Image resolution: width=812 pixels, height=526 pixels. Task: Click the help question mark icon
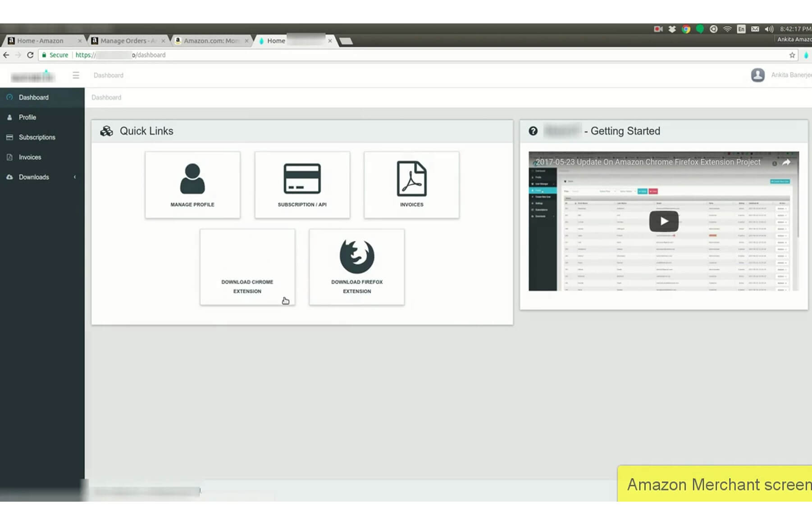pyautogui.click(x=533, y=131)
